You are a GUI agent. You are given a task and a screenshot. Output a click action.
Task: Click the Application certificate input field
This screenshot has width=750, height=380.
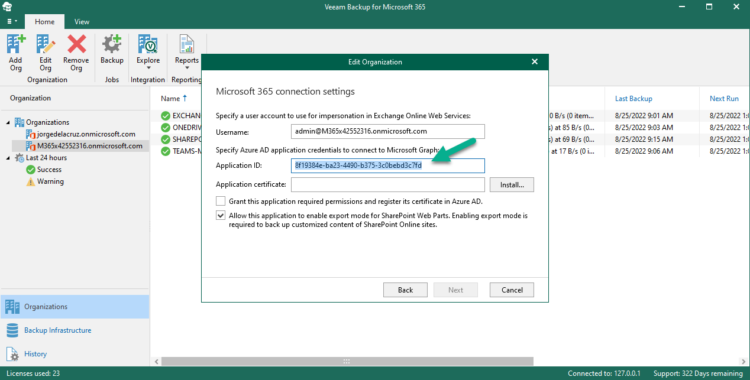pyautogui.click(x=387, y=185)
